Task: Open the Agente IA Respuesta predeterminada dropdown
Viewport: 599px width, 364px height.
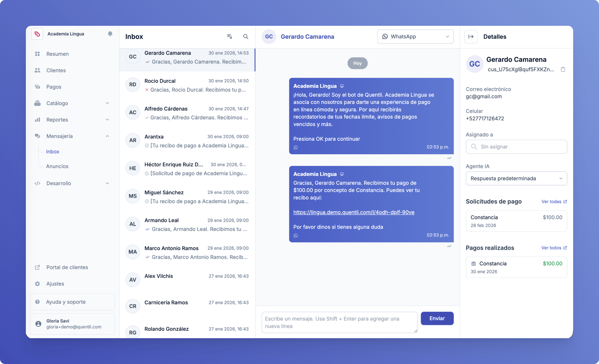Action: [x=516, y=178]
